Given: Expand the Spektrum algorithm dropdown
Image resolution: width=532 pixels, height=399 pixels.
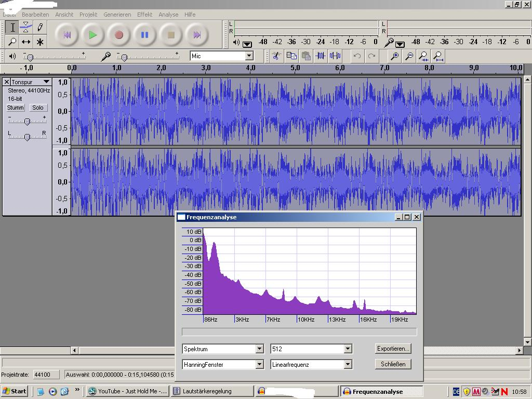Looking at the screenshot, I should pyautogui.click(x=259, y=349).
